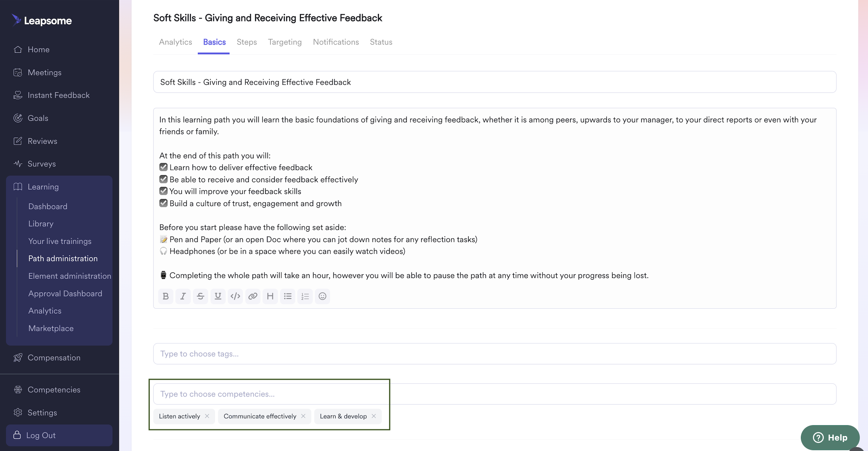Remove the Listen actively competency tag
This screenshot has height=451, width=868.
pyautogui.click(x=207, y=416)
